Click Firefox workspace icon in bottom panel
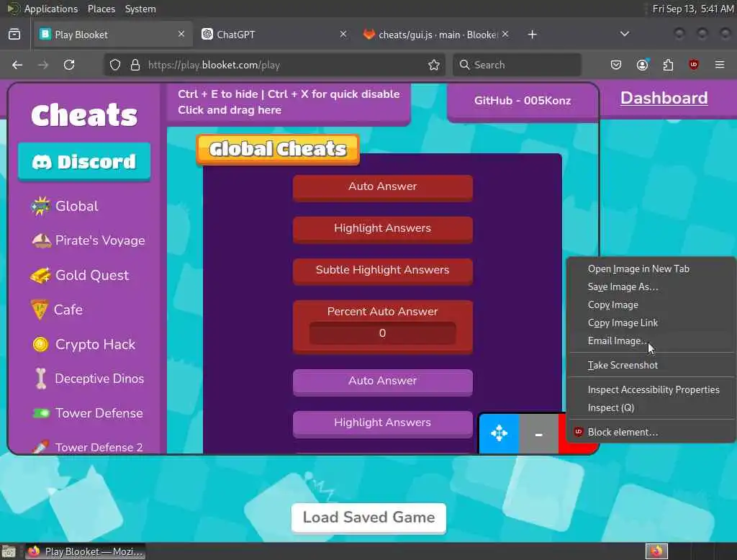This screenshot has width=737, height=560. pos(656,551)
